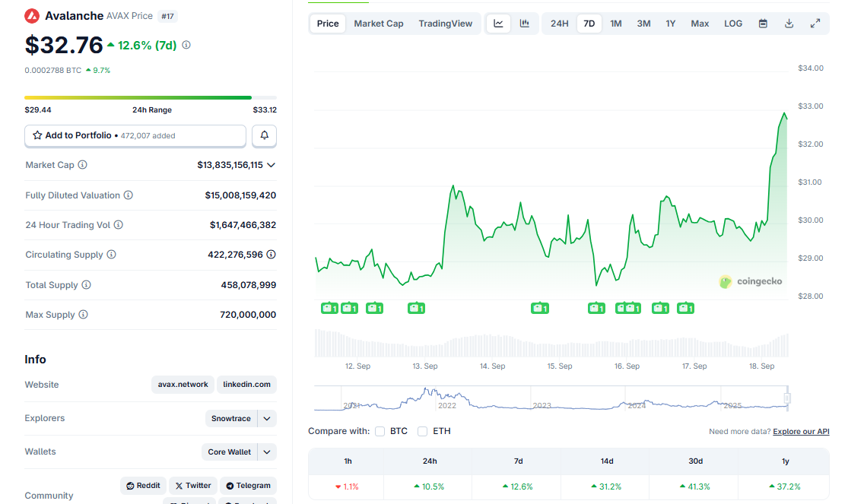
Task: Select the 24H time range
Action: pyautogui.click(x=560, y=24)
